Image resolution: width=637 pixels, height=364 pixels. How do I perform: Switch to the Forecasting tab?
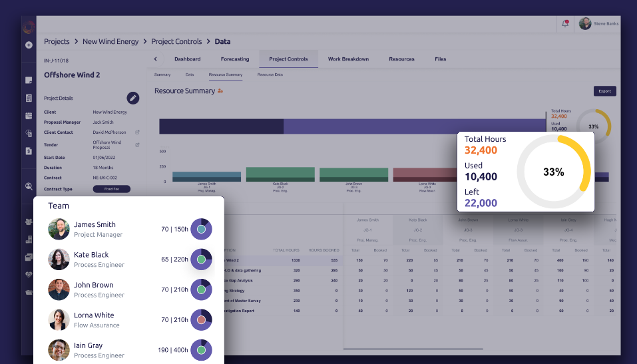pos(235,59)
